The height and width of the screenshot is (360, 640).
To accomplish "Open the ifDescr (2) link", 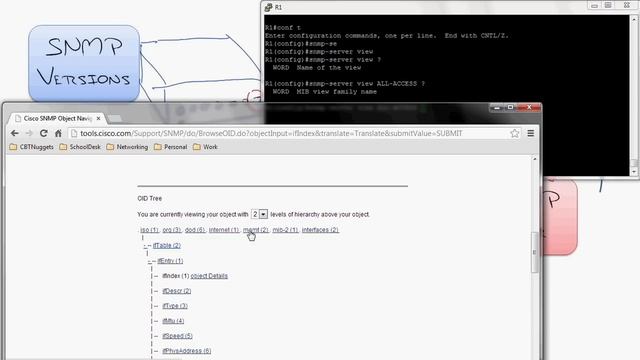I will tap(177, 291).
